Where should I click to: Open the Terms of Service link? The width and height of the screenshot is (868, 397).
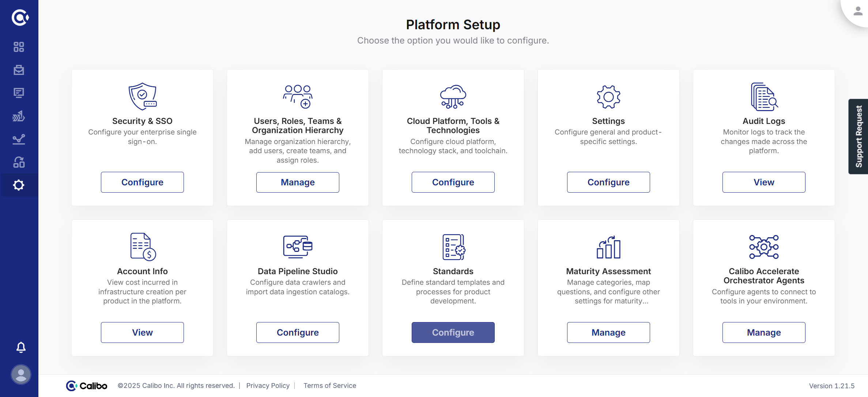[x=329, y=386]
